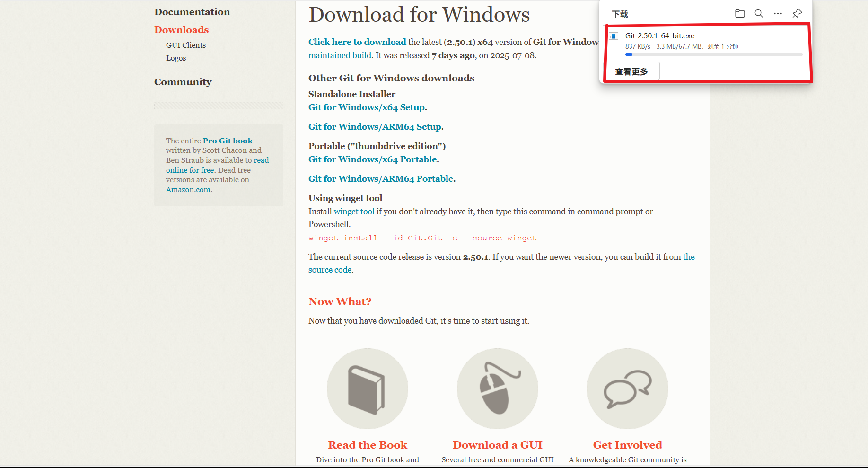The image size is (868, 468).
Task: Click the 查看更多 button
Action: [632, 71]
